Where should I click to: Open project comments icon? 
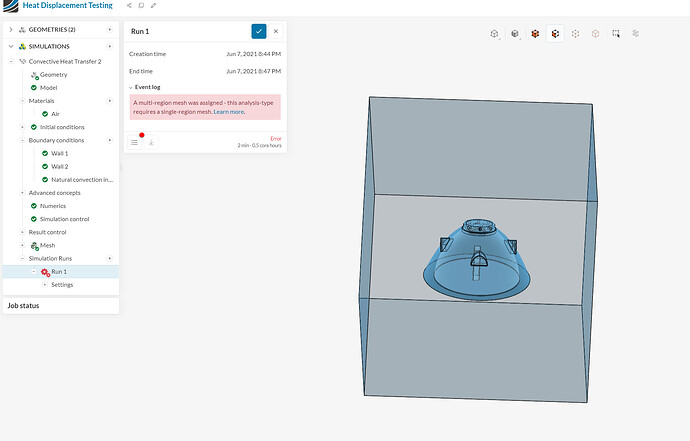pyautogui.click(x=141, y=6)
